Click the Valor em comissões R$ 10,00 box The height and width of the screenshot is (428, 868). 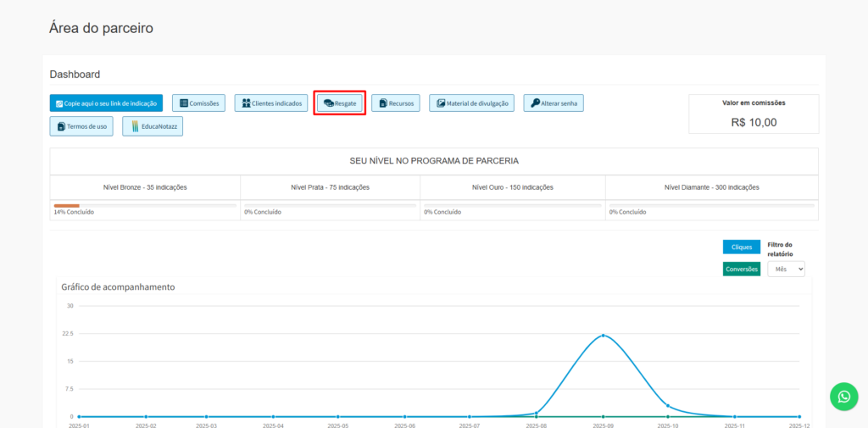(x=754, y=114)
